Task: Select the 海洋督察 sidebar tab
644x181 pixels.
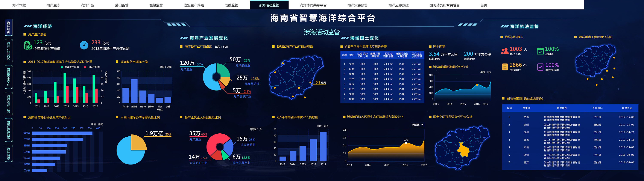Action: point(9,153)
